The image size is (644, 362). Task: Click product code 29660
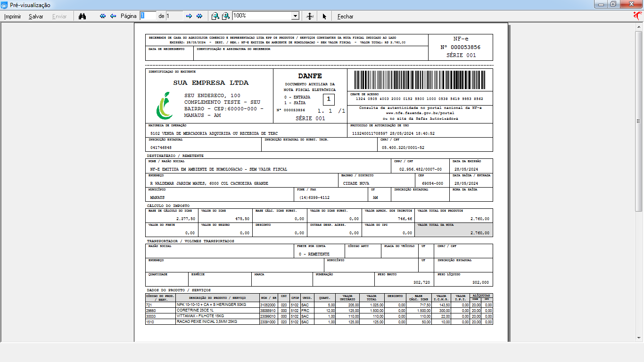pos(151,311)
